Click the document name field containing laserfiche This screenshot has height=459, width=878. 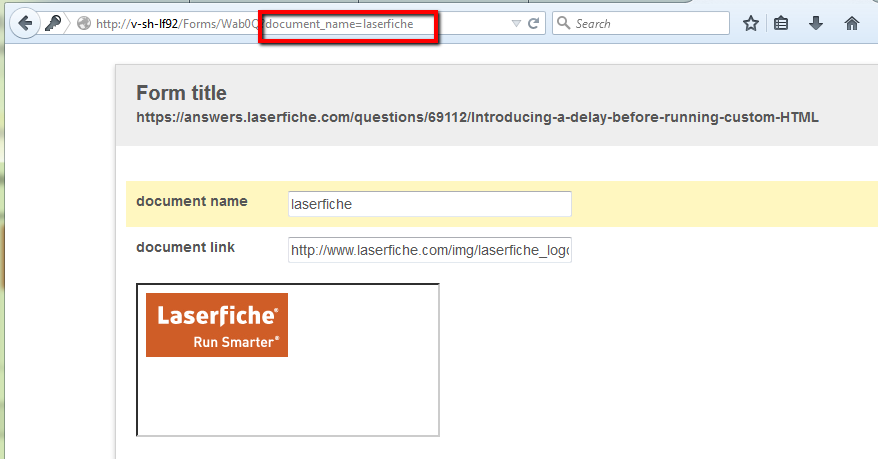(429, 204)
